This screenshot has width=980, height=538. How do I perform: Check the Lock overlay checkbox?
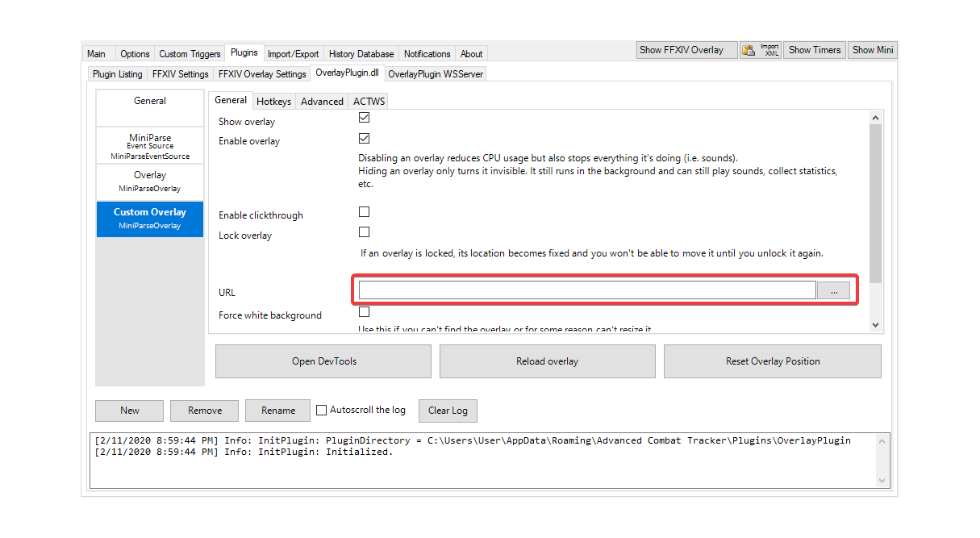click(364, 231)
